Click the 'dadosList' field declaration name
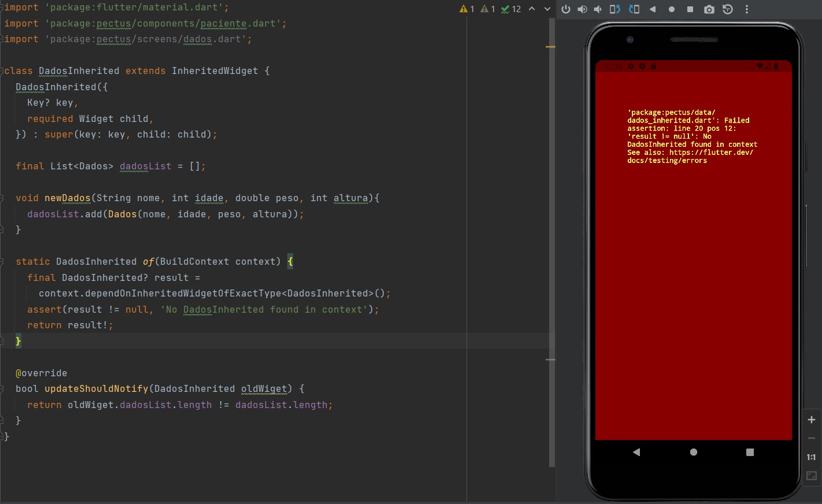 coord(146,166)
